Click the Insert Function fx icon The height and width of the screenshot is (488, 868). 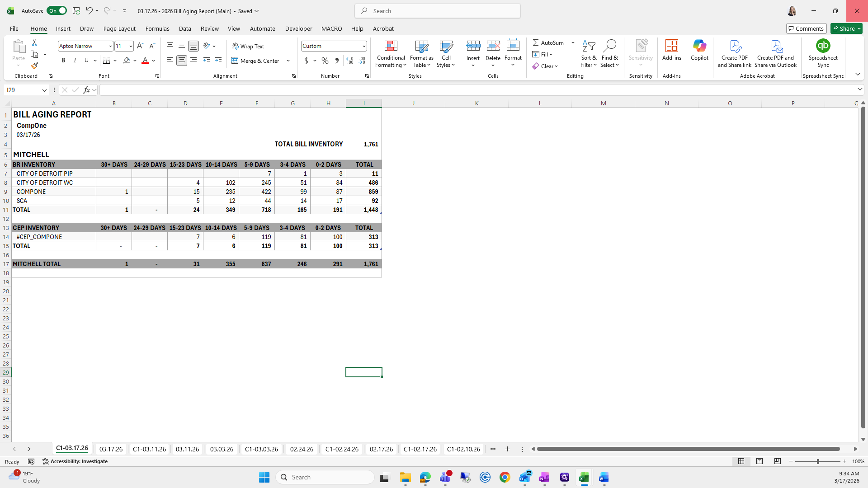86,90
